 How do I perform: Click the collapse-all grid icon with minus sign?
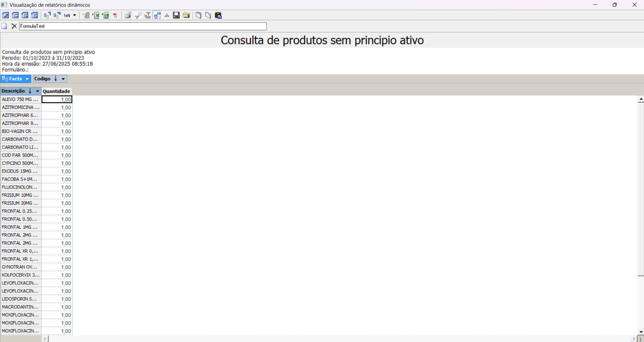pyautogui.click(x=15, y=15)
